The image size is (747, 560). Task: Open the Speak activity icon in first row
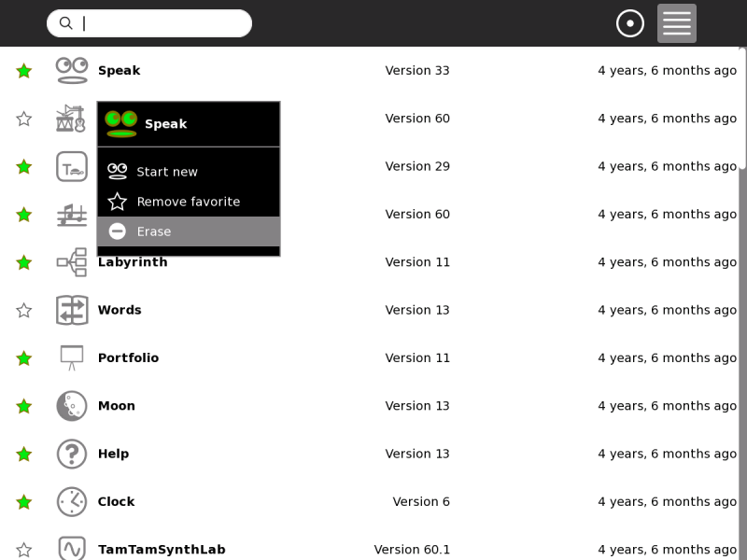tap(72, 70)
